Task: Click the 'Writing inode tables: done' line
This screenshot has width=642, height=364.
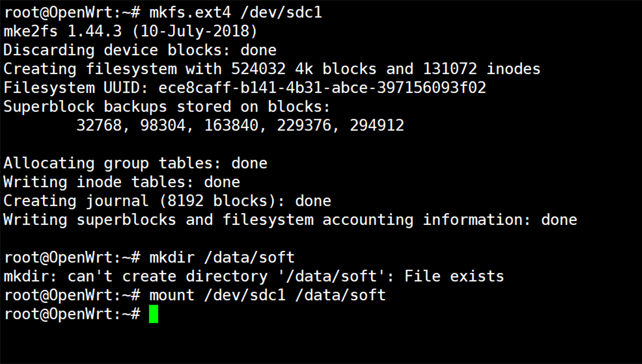Action: [x=121, y=182]
